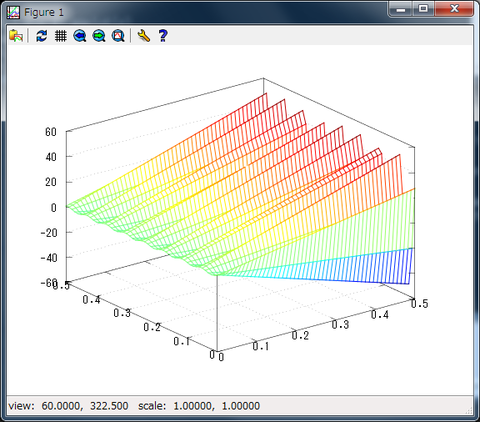Click the view 60.0000, 322.500 status text
Screen dimensions: 480x422
point(68,406)
